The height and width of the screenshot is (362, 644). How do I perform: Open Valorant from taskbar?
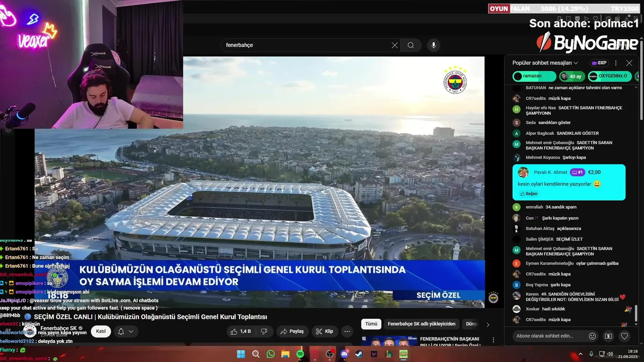point(374,354)
